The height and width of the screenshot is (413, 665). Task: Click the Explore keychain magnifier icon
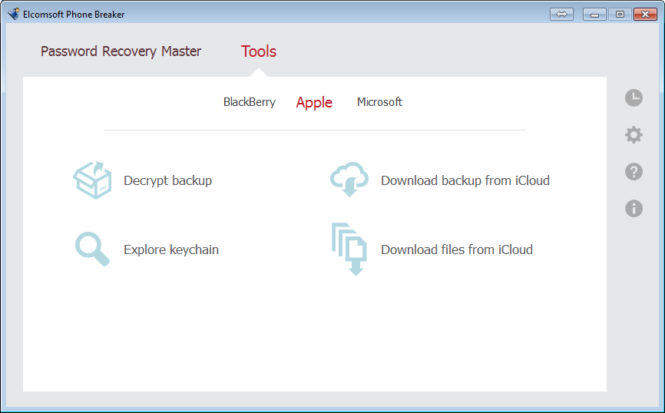click(92, 249)
